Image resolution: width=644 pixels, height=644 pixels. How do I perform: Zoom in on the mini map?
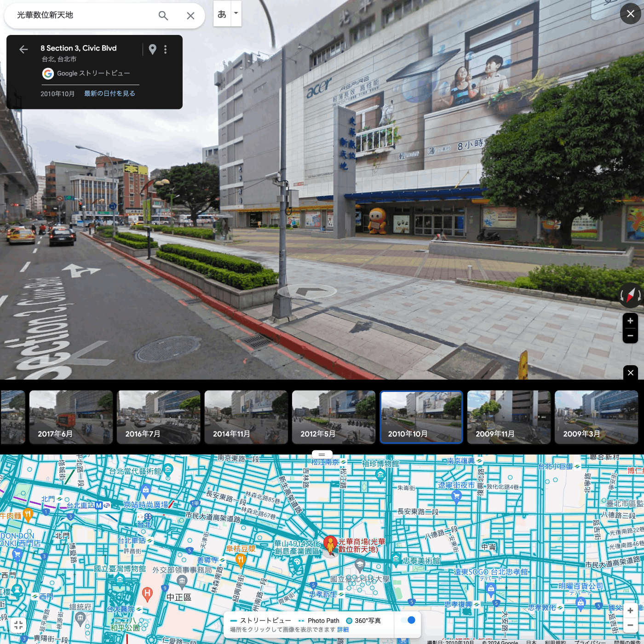coord(630,610)
